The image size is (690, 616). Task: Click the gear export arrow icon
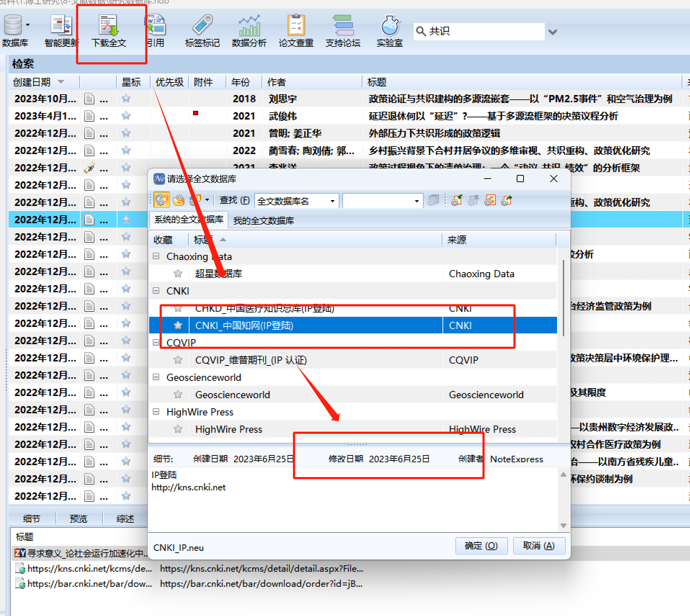pos(507,200)
